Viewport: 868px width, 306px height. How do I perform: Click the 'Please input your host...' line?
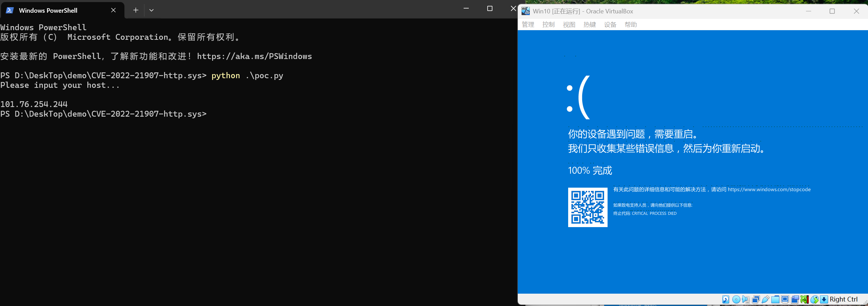(60, 85)
